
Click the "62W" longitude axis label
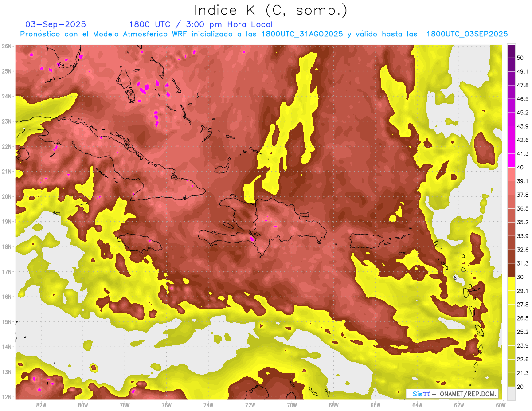pyautogui.click(x=458, y=405)
